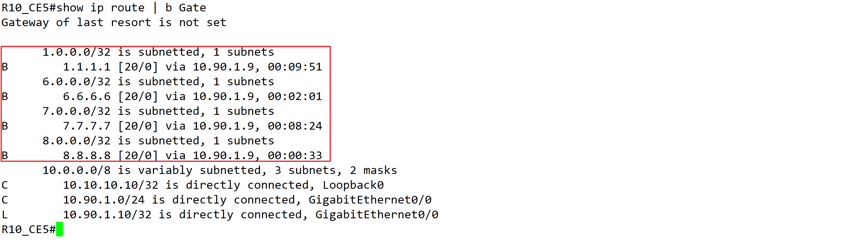
Task: Click the '7.0.0.0/32 is subnetted' line
Action: (x=158, y=111)
